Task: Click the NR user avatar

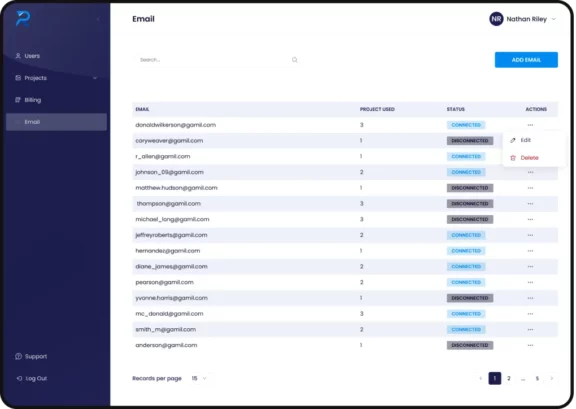Action: 496,19
